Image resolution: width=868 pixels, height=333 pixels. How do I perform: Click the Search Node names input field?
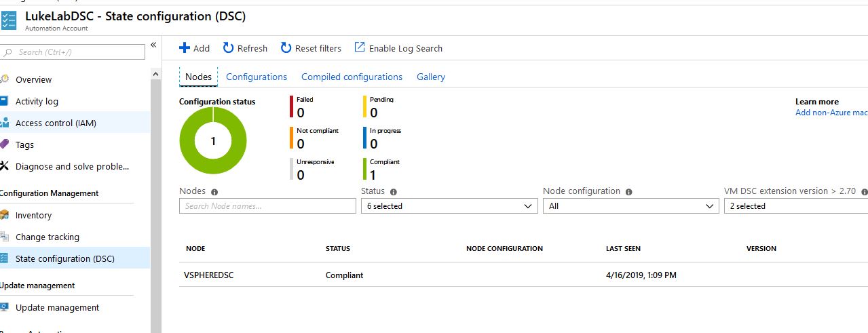pos(267,205)
